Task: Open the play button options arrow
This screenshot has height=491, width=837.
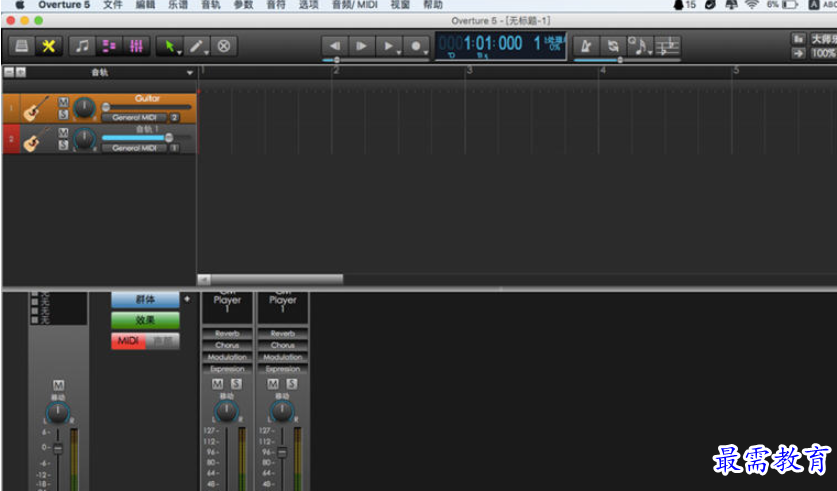Action: pyautogui.click(x=399, y=52)
